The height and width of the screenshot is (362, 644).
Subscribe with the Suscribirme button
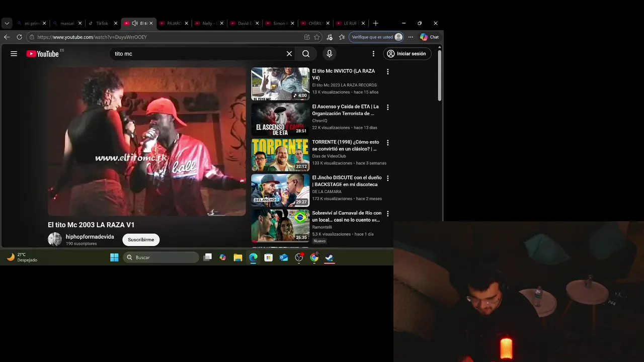pos(141,240)
